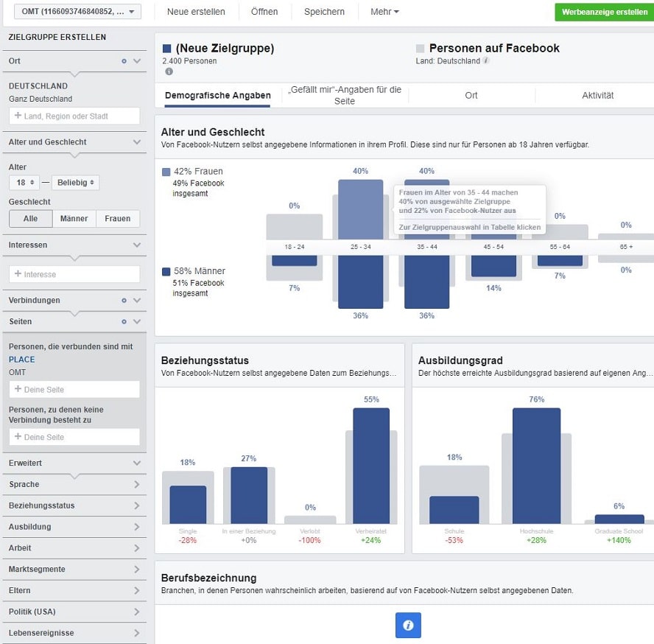Expand the Politik (USA) option
The height and width of the screenshot is (644, 654).
pyautogui.click(x=74, y=612)
